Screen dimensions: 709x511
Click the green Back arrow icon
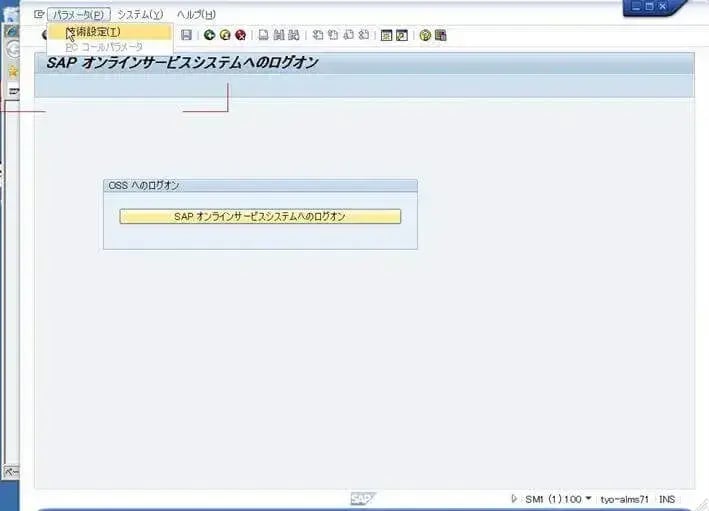(x=209, y=35)
